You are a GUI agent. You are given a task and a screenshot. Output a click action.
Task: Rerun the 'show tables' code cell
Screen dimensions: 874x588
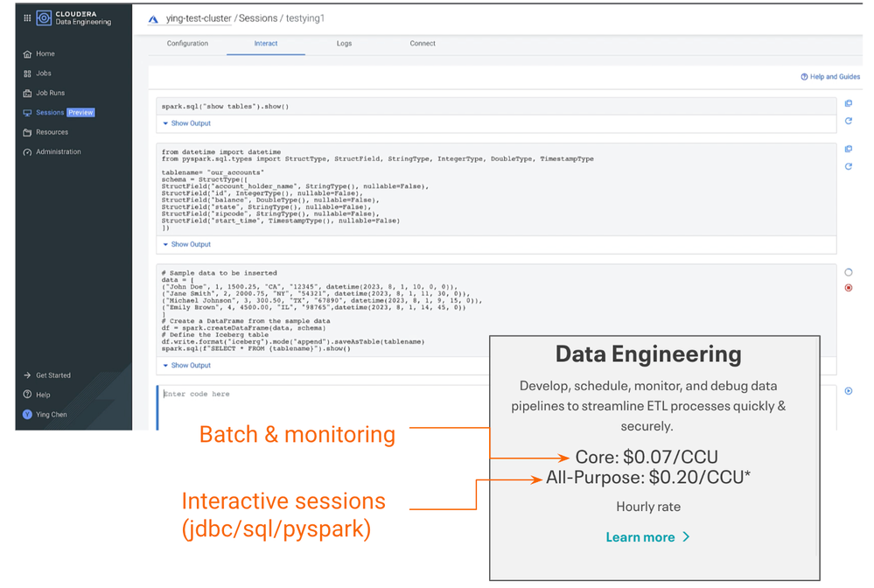click(x=848, y=121)
